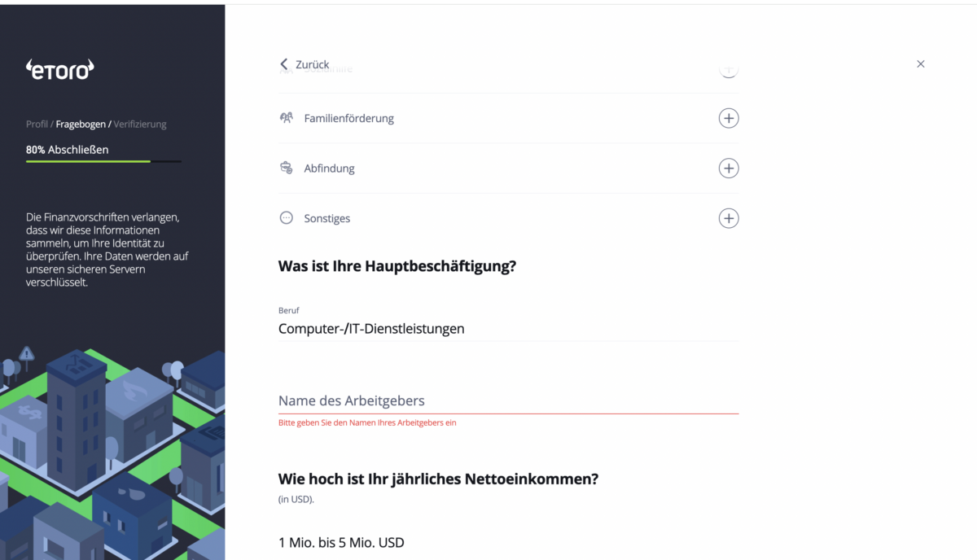Screen dimensions: 977x560
Task: Expand the Sonstiges income section
Action: tap(729, 218)
